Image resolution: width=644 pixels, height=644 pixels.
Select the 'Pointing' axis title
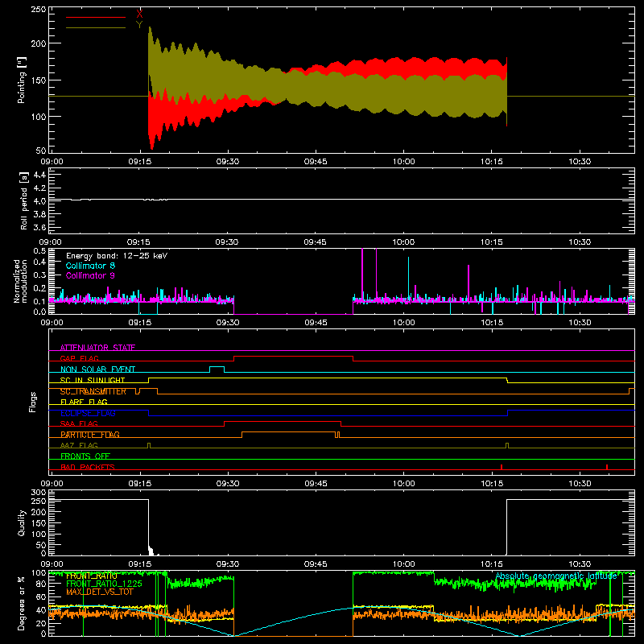click(22, 80)
